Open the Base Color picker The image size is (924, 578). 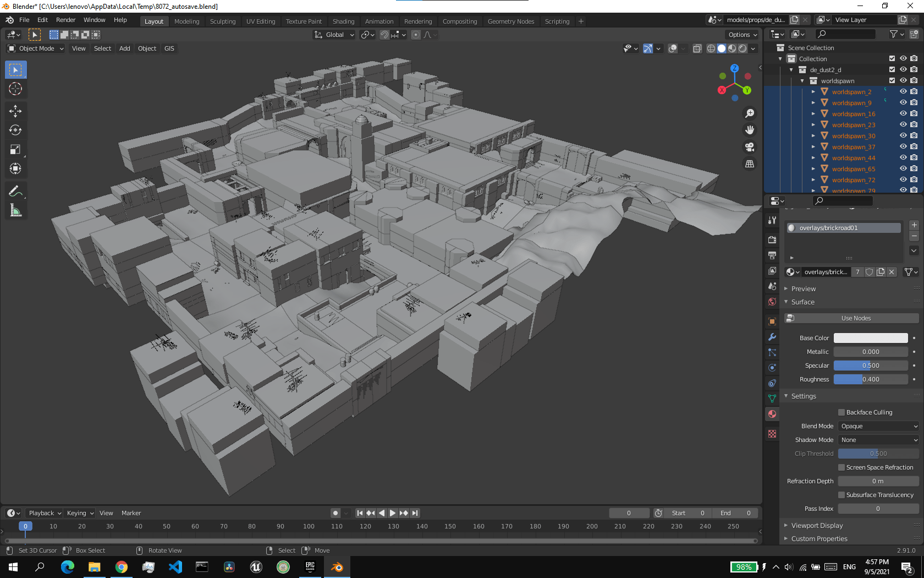[871, 338]
